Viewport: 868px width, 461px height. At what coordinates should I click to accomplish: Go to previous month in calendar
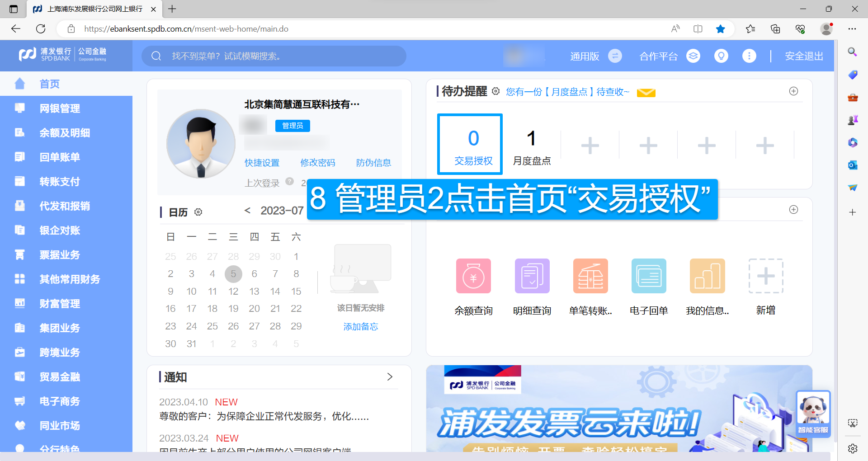click(247, 211)
